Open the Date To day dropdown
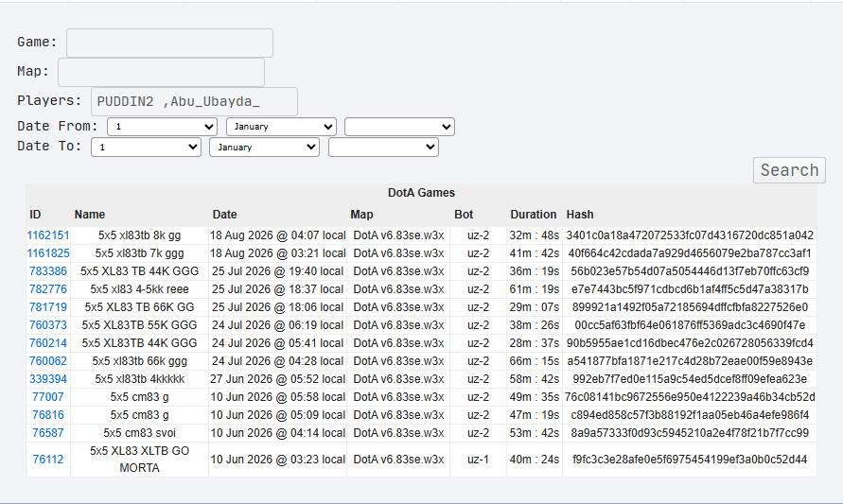 click(146, 148)
